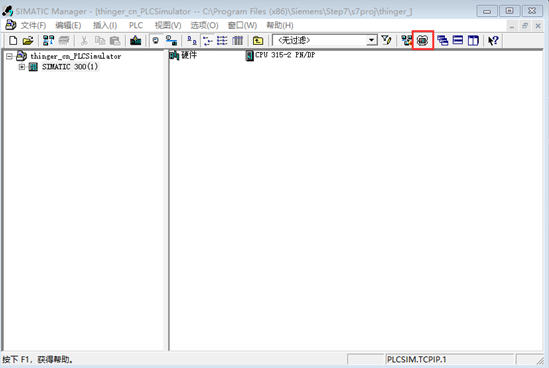Open the 文件(F) menu
This screenshot has width=549, height=368.
[33, 26]
